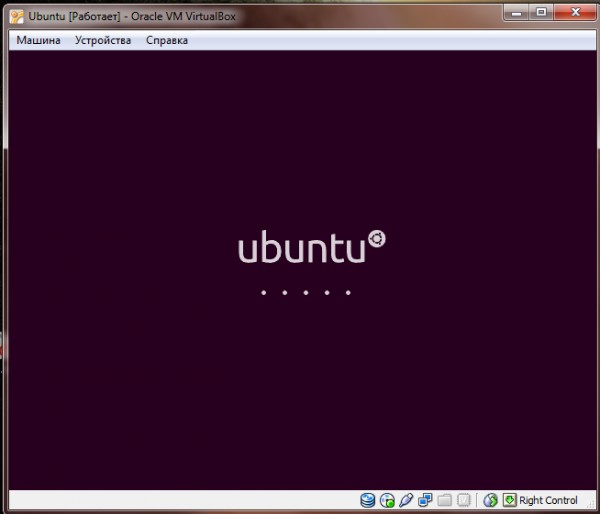Click the network adapters status icon

(x=425, y=500)
